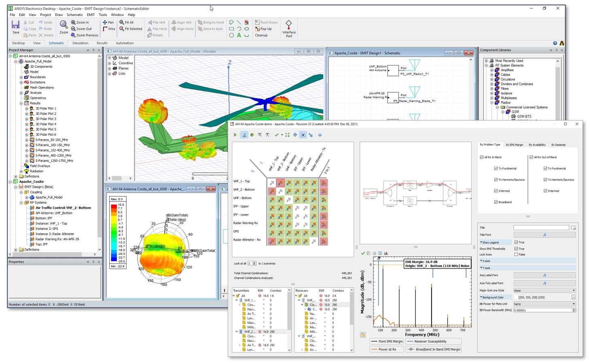Pick the circle drawing shape tool
The height and width of the screenshot is (364, 591).
231,35
